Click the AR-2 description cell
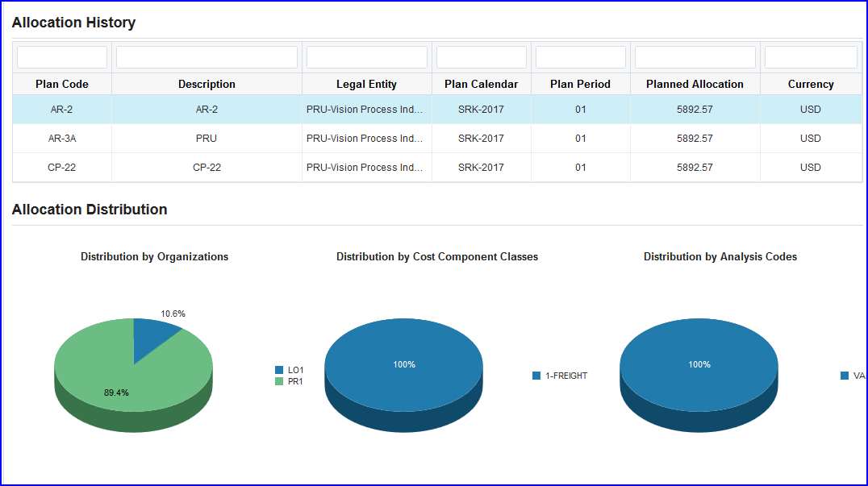Image resolution: width=868 pixels, height=486 pixels. [207, 110]
